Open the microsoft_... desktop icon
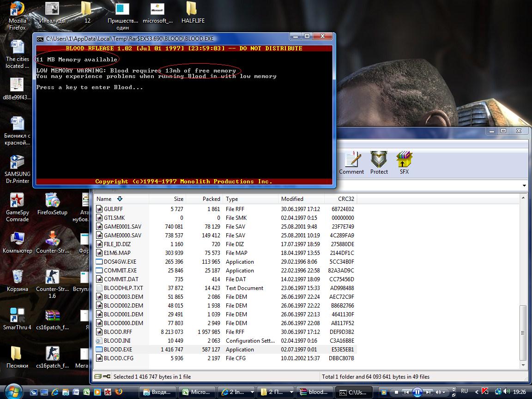 [x=157, y=12]
